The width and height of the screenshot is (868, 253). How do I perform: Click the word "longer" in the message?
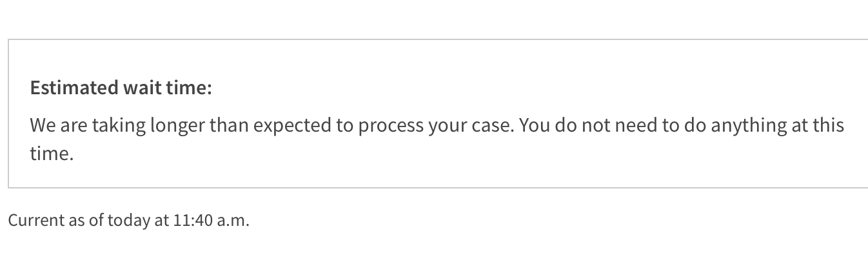pyautogui.click(x=177, y=125)
